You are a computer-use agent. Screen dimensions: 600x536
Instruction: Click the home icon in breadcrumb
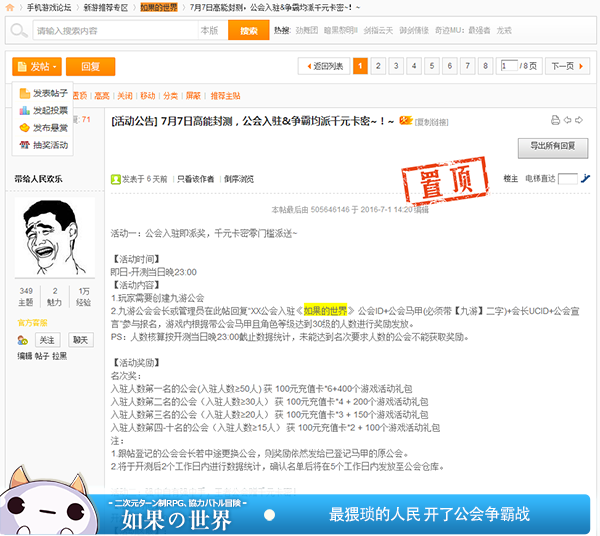click(x=10, y=7)
